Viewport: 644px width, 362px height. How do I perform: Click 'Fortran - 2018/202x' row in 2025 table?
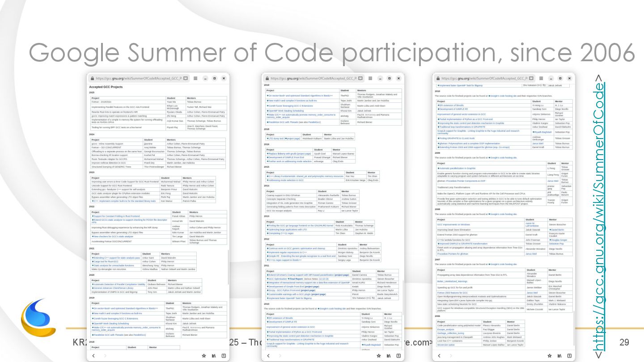159,102
